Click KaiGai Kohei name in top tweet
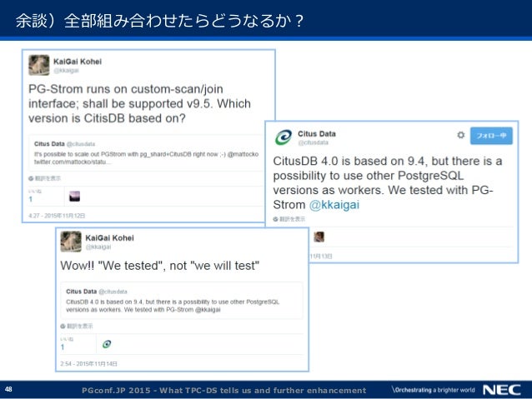The width and height of the screenshot is (532, 399). click(x=78, y=62)
